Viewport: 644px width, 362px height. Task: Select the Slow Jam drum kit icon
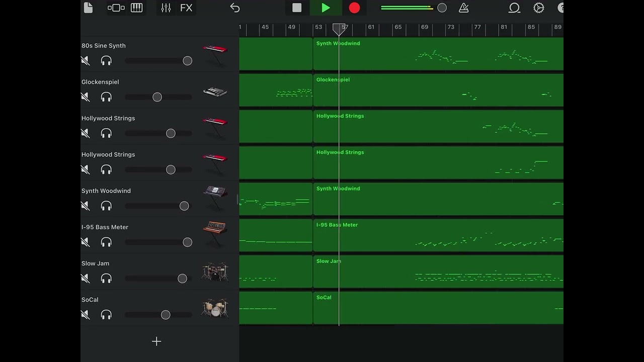point(215,271)
